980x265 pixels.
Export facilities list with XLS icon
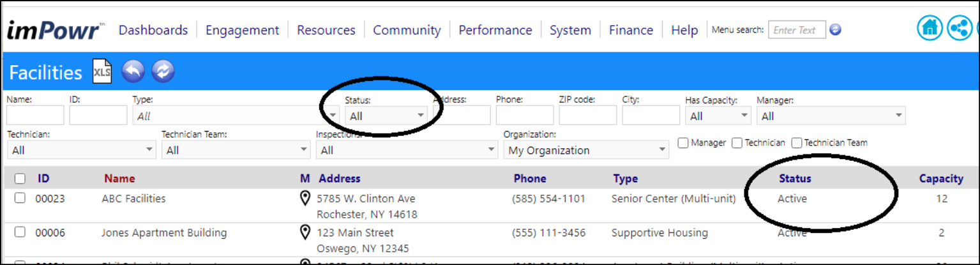(102, 72)
